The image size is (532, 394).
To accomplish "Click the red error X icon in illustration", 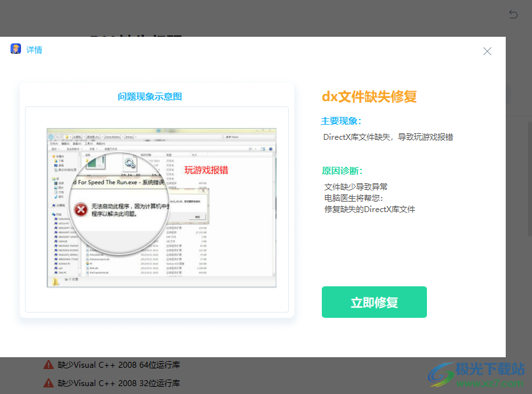I will [x=81, y=209].
